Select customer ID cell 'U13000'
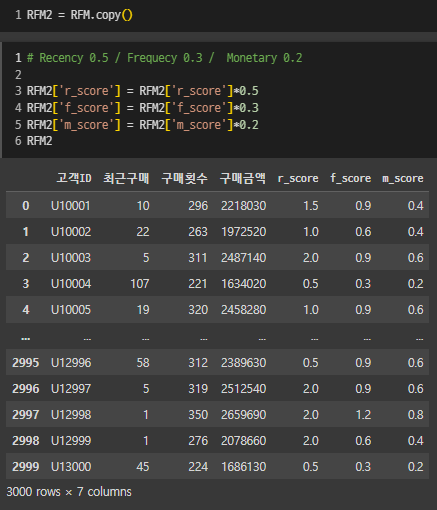The width and height of the screenshot is (437, 510). click(x=71, y=467)
